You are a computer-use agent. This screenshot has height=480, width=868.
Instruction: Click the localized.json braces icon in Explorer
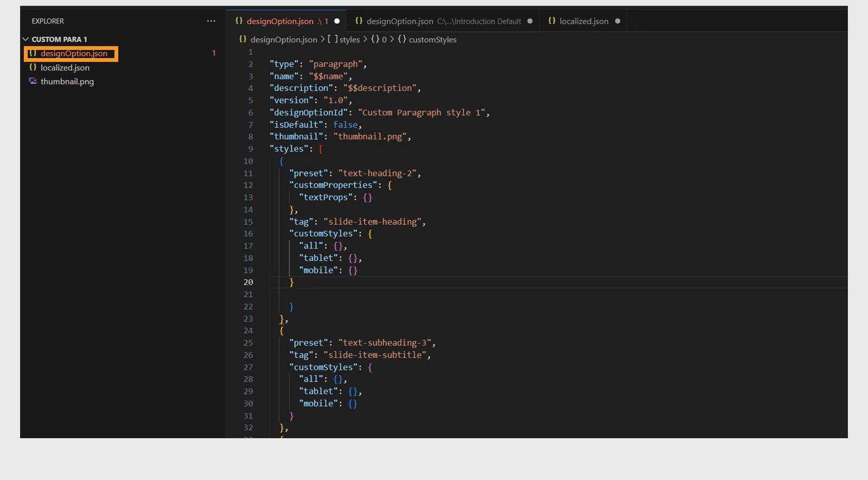(x=33, y=67)
